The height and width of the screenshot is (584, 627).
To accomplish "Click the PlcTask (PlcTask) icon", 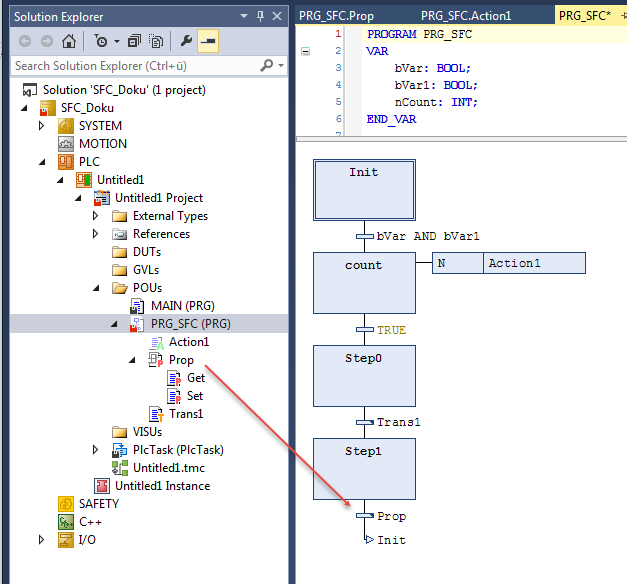I will tap(119, 450).
